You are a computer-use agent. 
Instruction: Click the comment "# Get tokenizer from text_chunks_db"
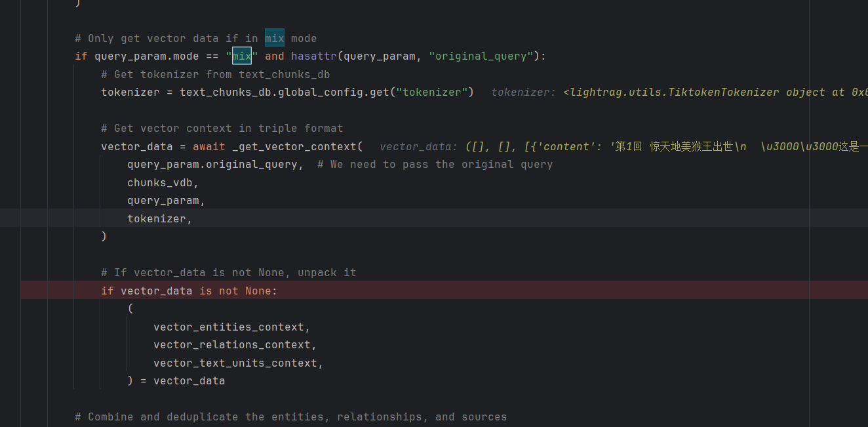click(x=215, y=74)
